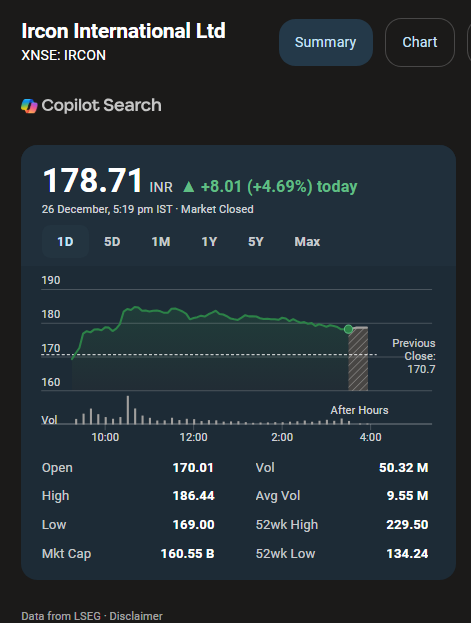Click the tallest volume bar

coord(128,410)
